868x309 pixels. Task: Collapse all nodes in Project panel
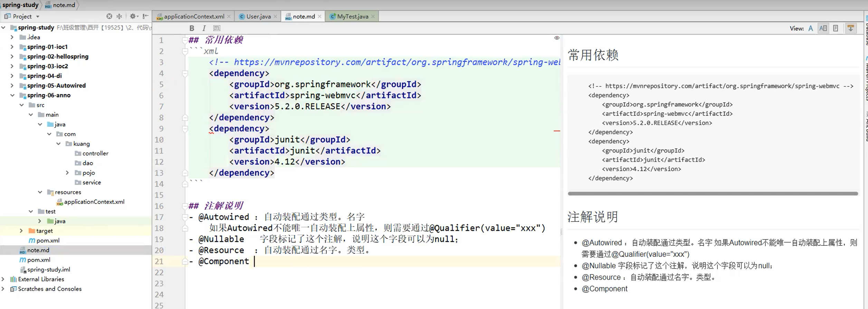tap(119, 16)
